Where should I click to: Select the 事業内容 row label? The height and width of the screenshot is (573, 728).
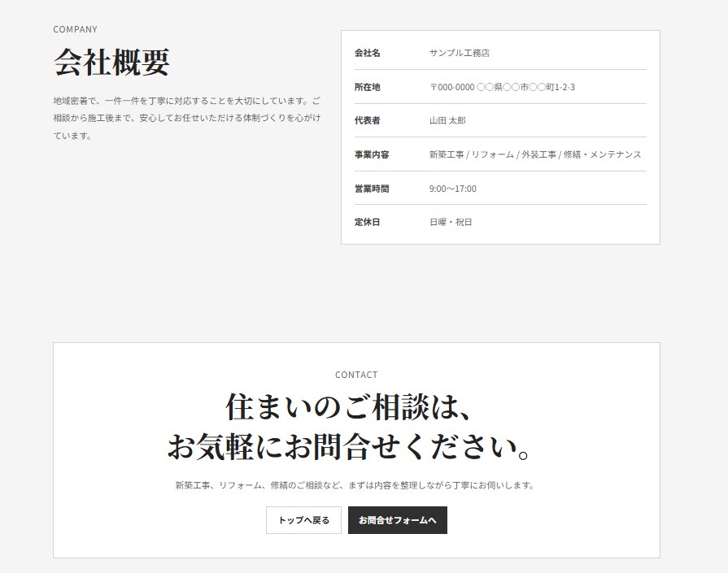click(372, 154)
